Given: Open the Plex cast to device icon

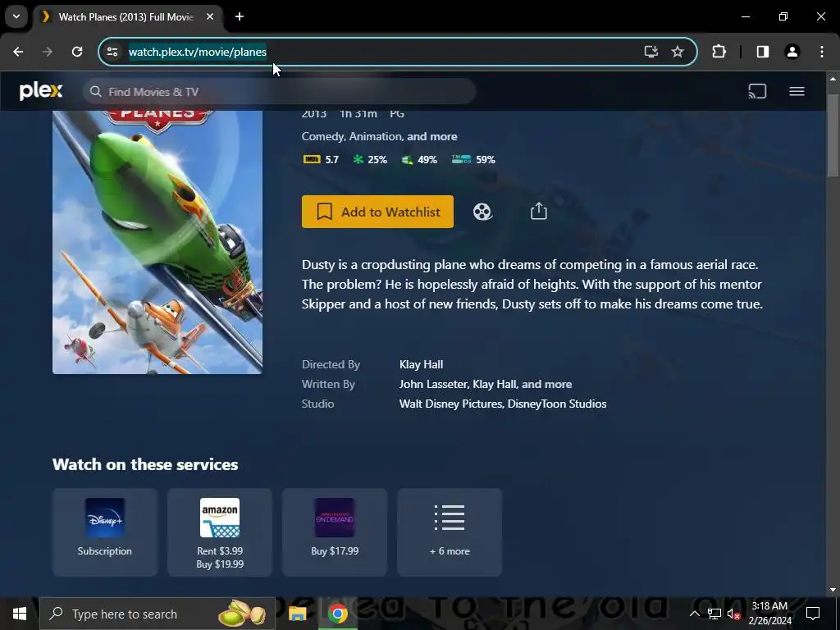Looking at the screenshot, I should point(757,91).
